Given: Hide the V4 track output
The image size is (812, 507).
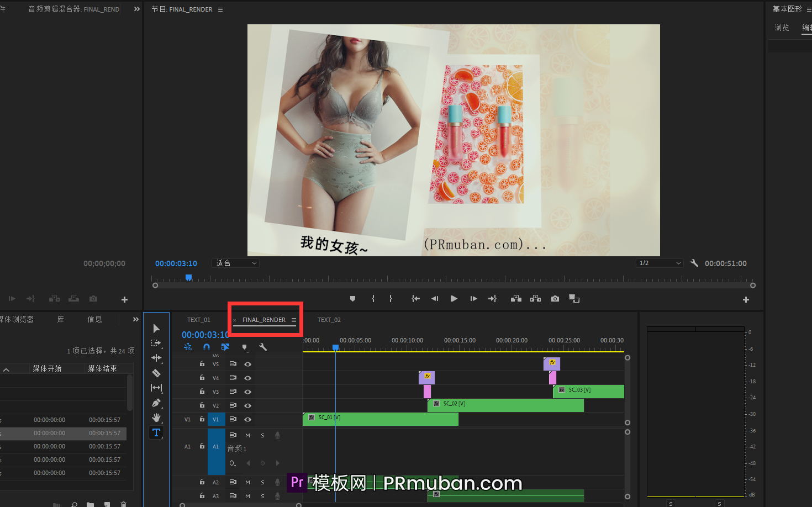Looking at the screenshot, I should pyautogui.click(x=248, y=378).
